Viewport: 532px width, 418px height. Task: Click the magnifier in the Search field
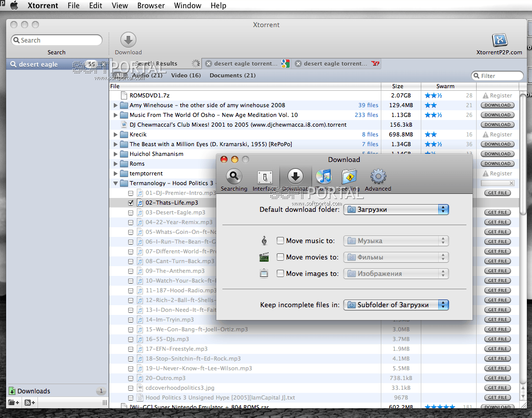[x=16, y=40]
